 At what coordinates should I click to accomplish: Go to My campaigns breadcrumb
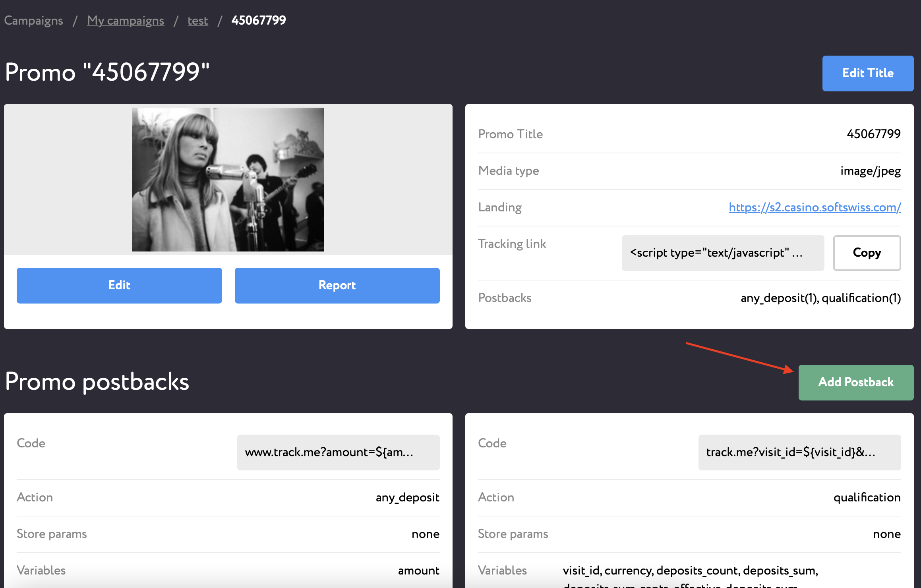[x=126, y=20]
